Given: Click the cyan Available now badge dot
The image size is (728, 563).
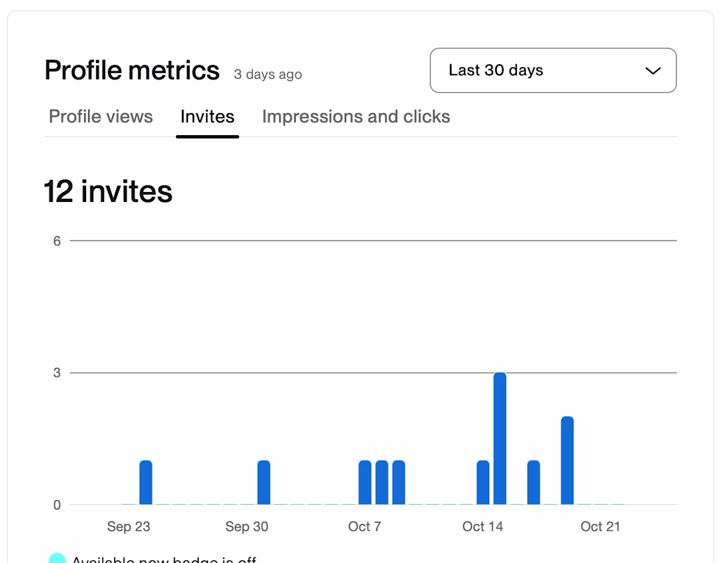Looking at the screenshot, I should pyautogui.click(x=58, y=558).
